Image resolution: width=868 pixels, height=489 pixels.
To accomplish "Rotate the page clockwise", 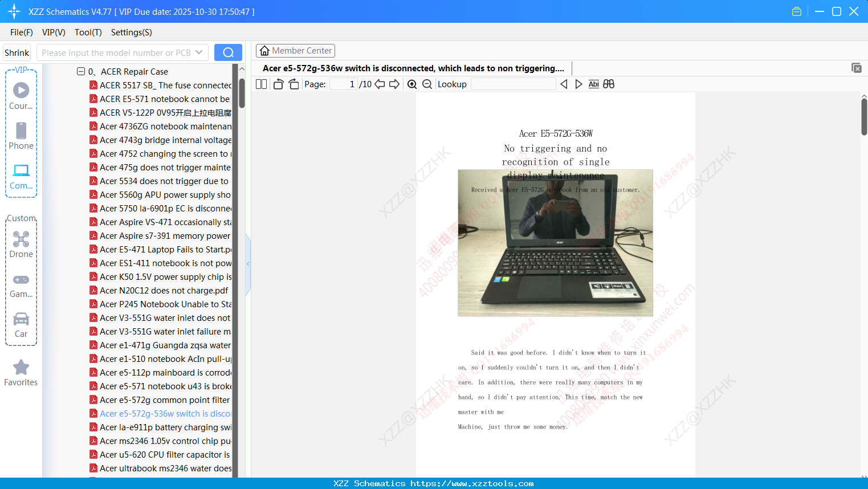I will (x=294, y=84).
